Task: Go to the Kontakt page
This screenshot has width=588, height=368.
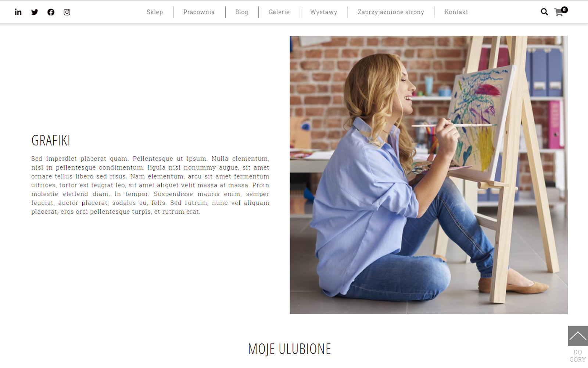Action: click(456, 12)
